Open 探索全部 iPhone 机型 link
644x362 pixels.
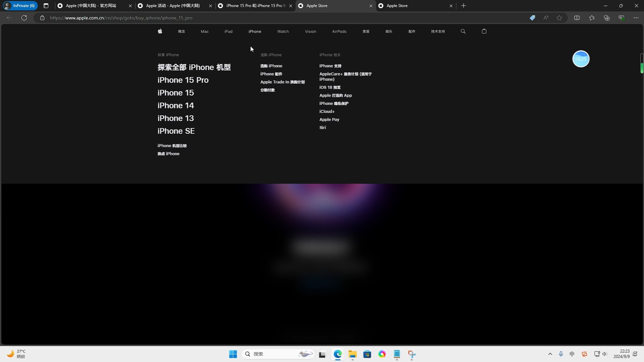point(194,67)
